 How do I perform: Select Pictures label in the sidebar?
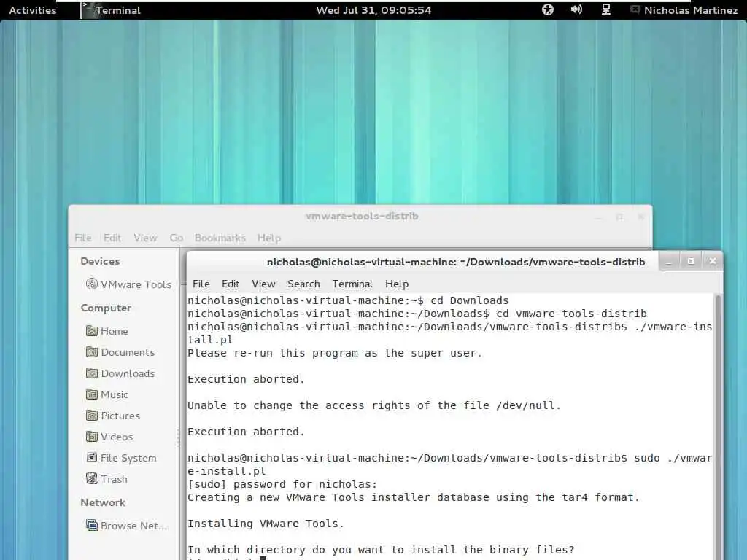(x=120, y=416)
